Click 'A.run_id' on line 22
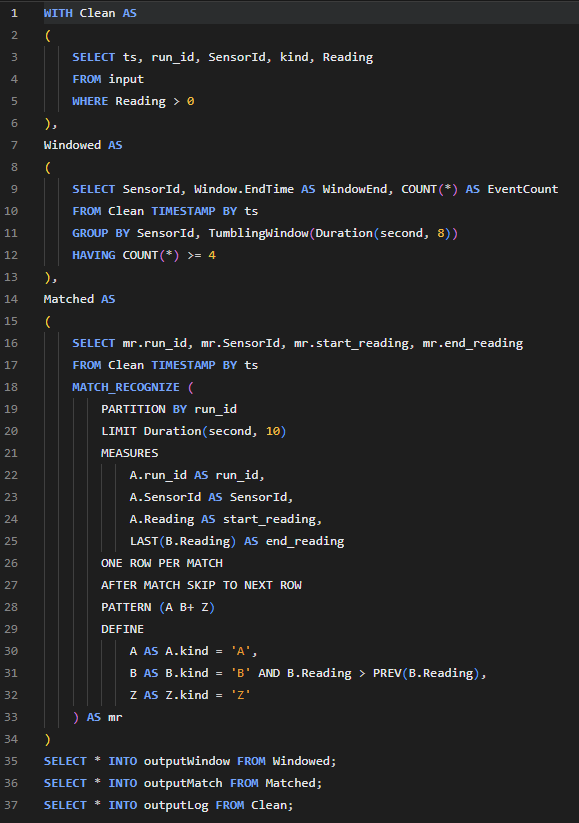 (158, 475)
